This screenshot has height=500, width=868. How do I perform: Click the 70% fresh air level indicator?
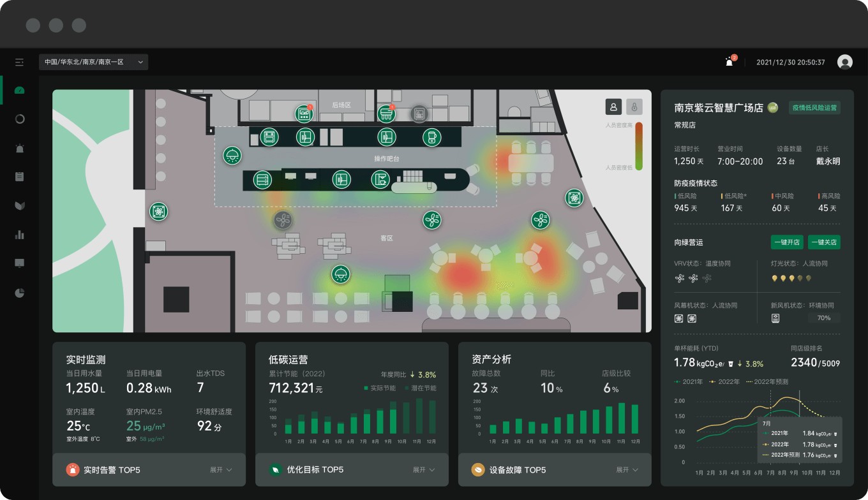824,318
